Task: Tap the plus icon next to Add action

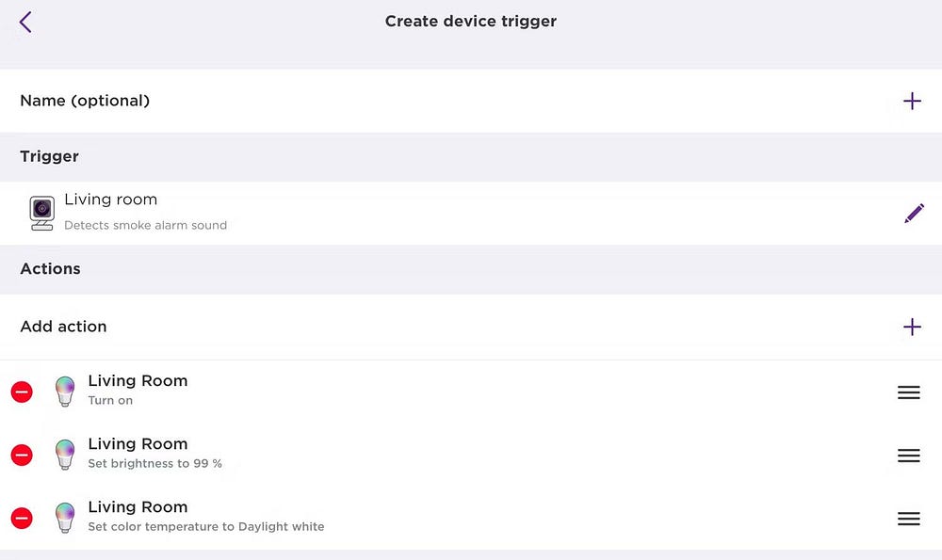Action: (x=912, y=327)
